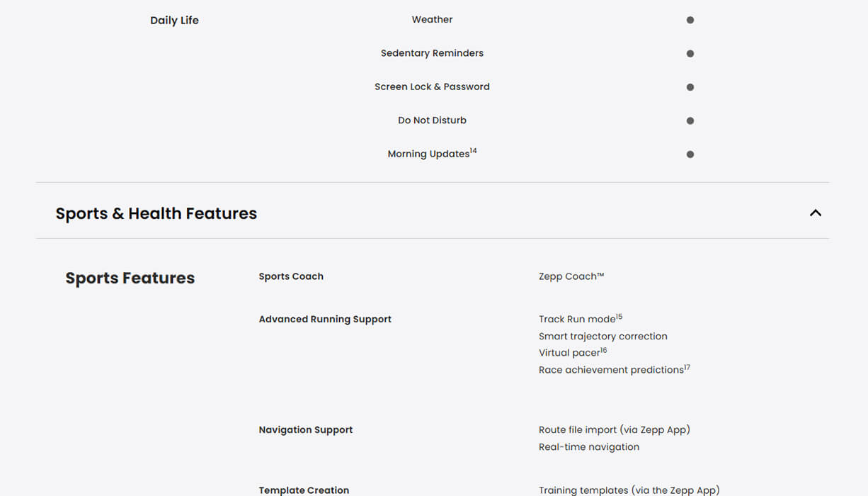This screenshot has width=868, height=496.
Task: Open footnote 16 beside Virtual pacer
Action: [603, 350]
